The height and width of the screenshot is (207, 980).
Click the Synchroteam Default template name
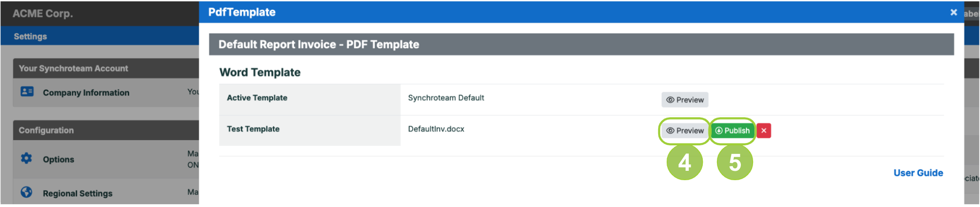446,98
